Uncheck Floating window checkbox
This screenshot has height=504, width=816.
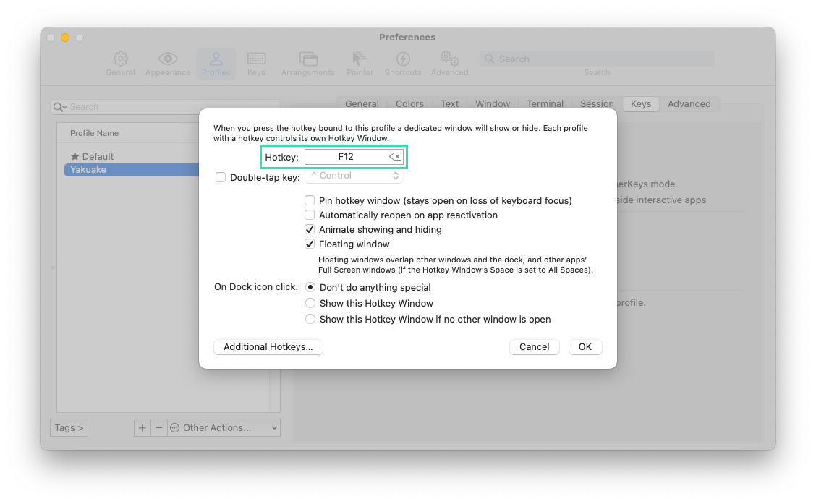click(310, 244)
